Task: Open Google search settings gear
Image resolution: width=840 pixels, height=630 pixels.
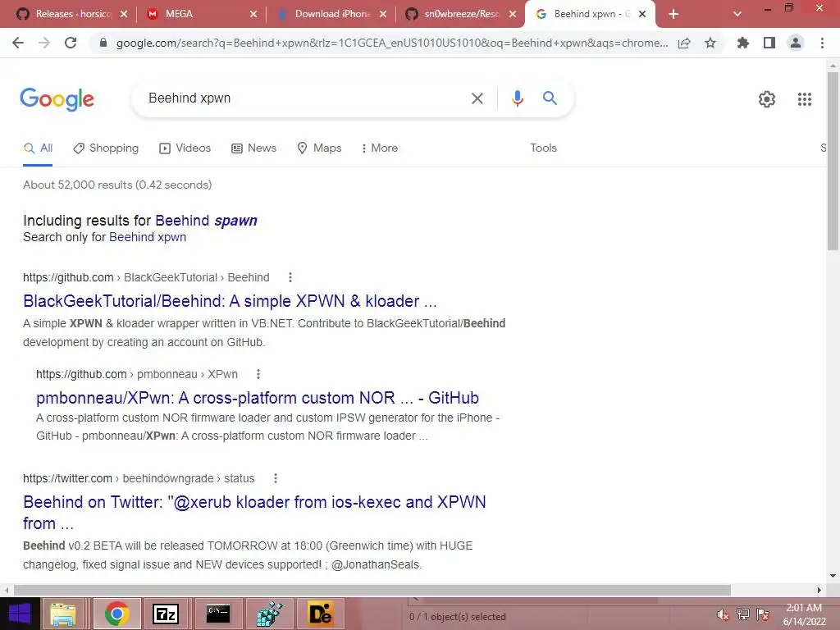Action: coord(767,99)
